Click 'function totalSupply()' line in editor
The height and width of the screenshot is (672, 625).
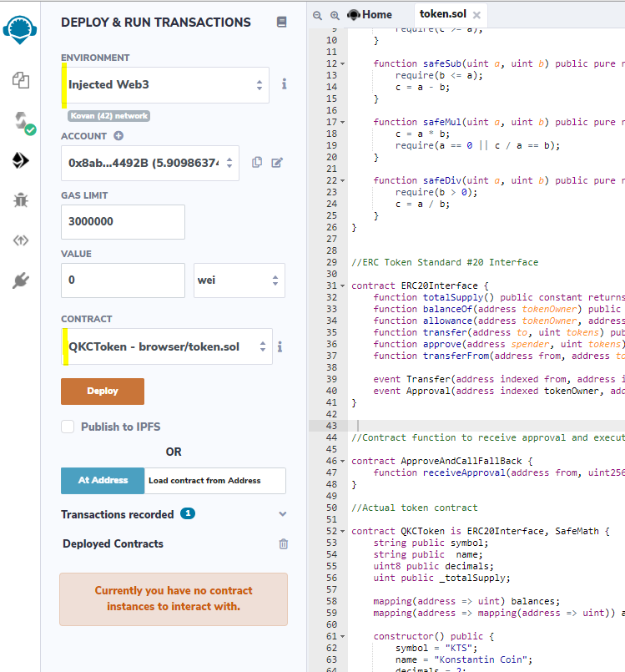point(499,297)
